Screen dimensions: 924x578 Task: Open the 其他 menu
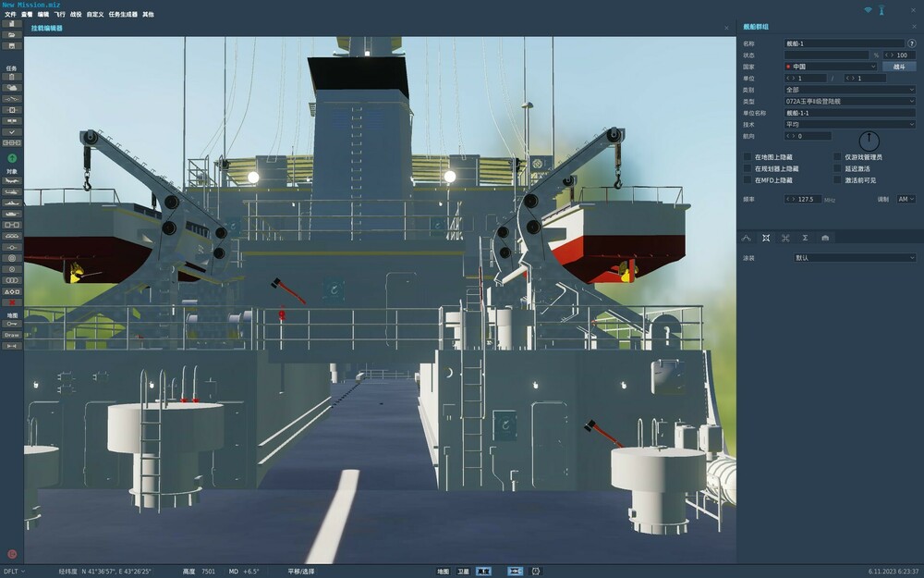148,14
